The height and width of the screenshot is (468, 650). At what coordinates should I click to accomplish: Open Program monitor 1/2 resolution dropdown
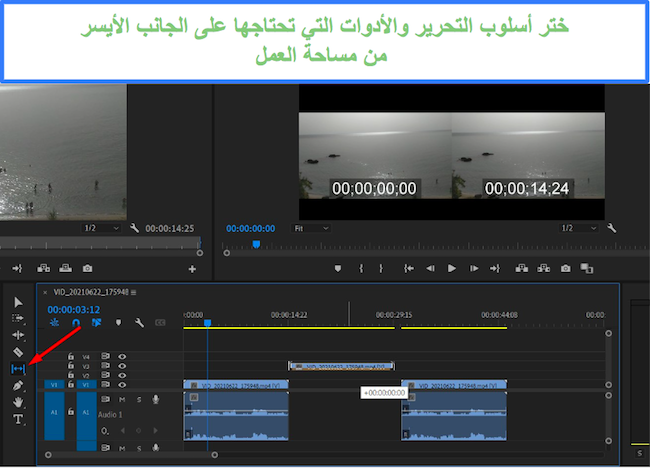pos(579,228)
